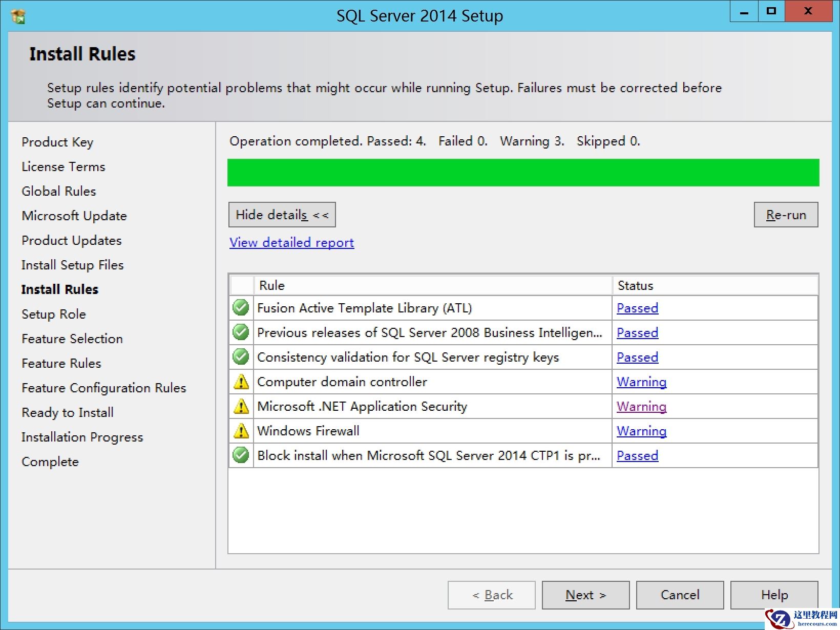Select Product Key step in left sidebar
840x630 pixels.
tap(57, 142)
